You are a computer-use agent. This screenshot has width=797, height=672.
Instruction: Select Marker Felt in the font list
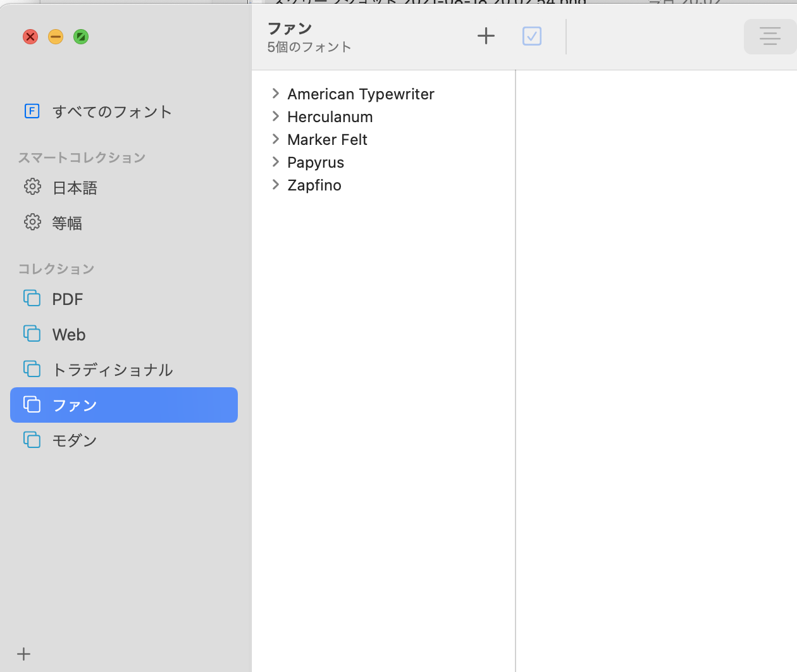click(327, 140)
